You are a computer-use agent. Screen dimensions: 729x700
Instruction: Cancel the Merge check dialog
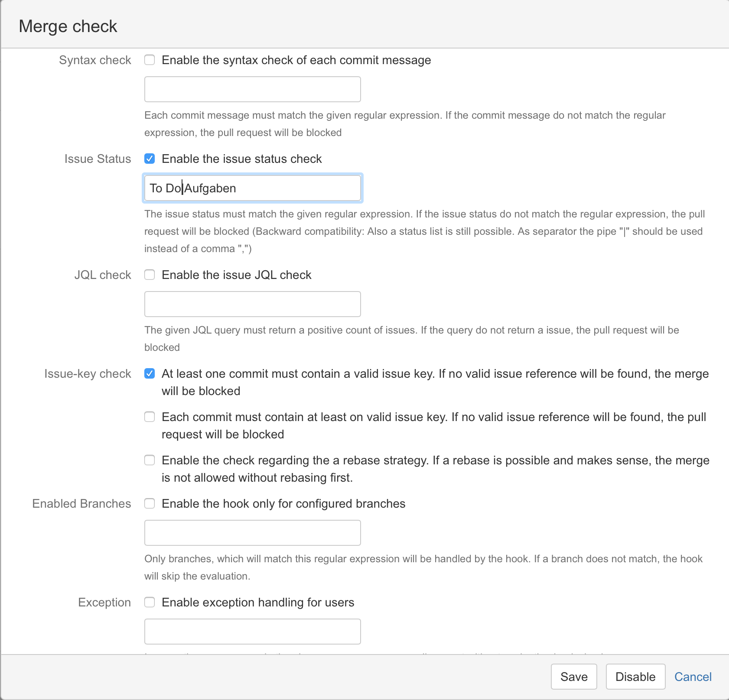pyautogui.click(x=693, y=677)
